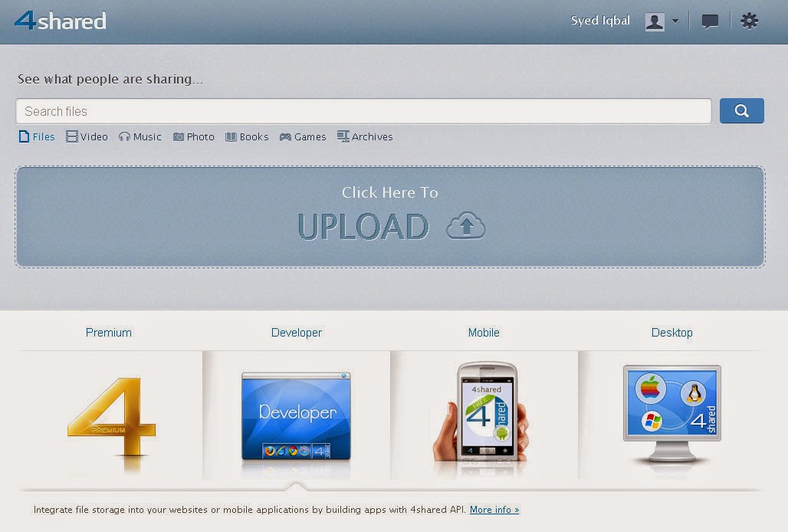
Task: Follow the More info link
Action: click(494, 510)
